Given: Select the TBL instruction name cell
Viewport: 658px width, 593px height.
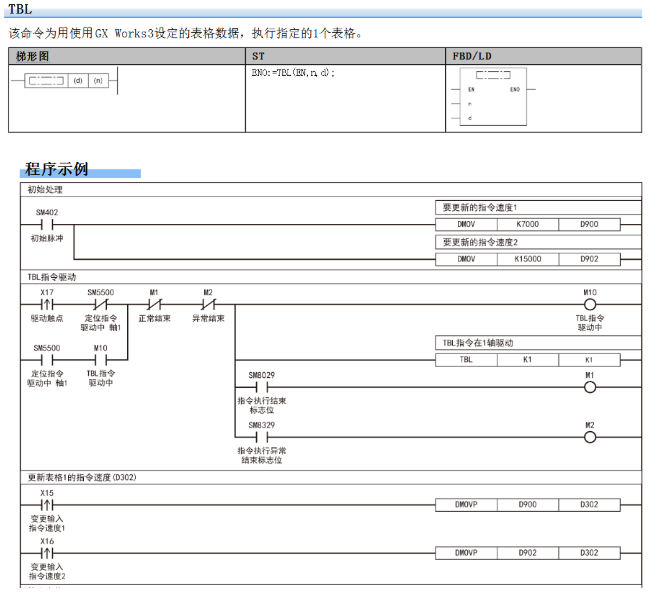Looking at the screenshot, I should (x=466, y=360).
